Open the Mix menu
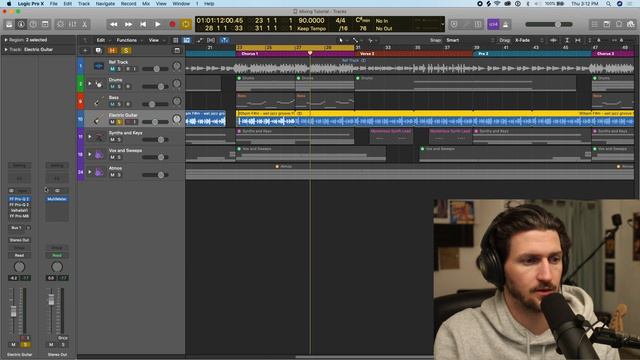This screenshot has width=640, height=360. 146,4
